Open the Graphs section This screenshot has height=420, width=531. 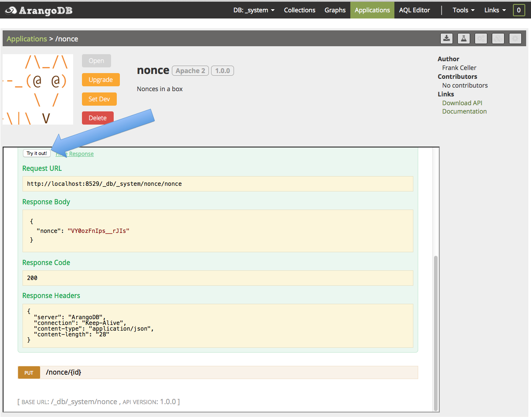(x=335, y=10)
